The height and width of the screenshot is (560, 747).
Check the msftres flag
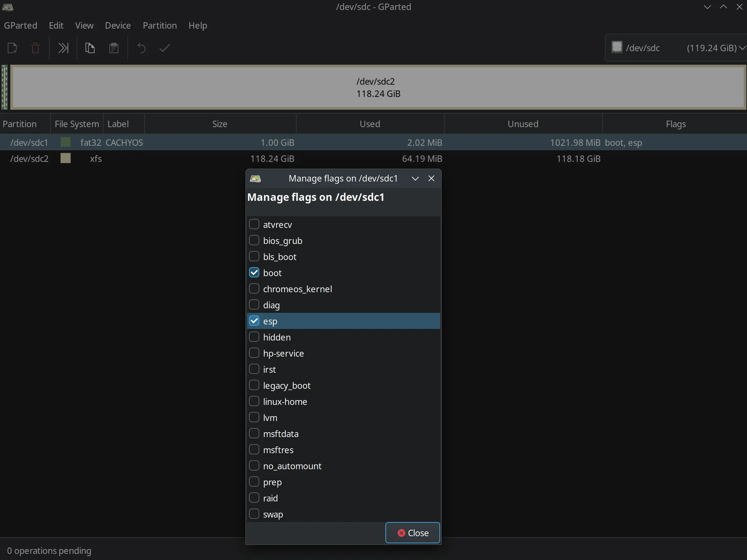[254, 450]
